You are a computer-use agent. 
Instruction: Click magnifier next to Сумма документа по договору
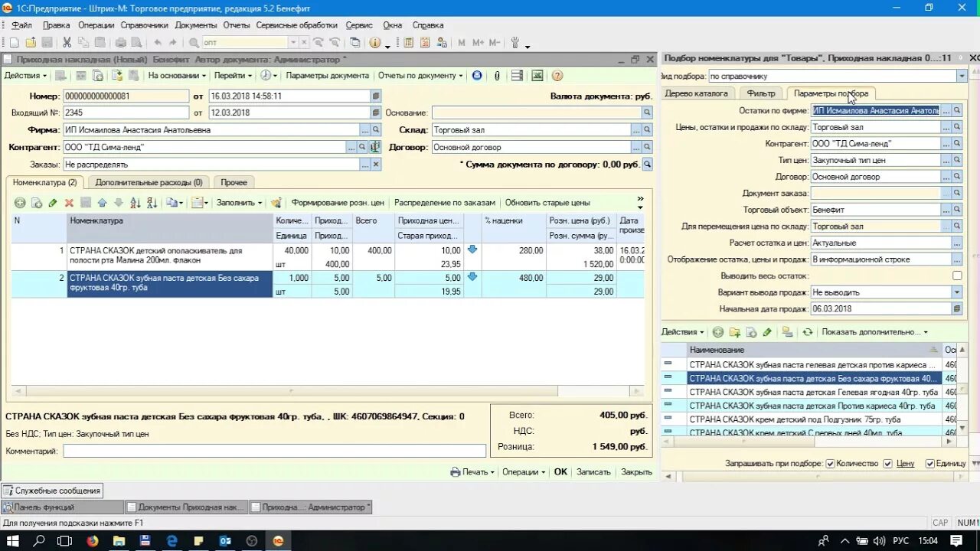pos(648,165)
